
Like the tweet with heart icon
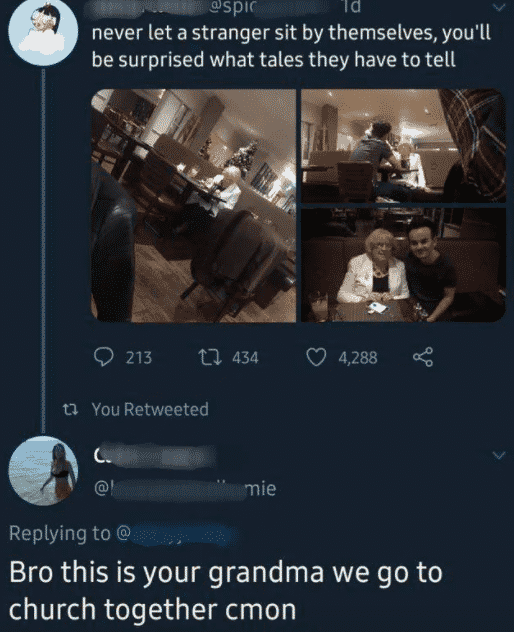point(316,358)
